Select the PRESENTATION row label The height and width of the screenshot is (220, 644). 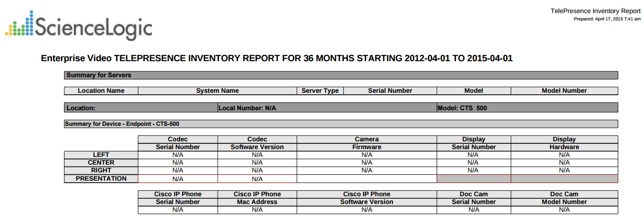coord(101,179)
